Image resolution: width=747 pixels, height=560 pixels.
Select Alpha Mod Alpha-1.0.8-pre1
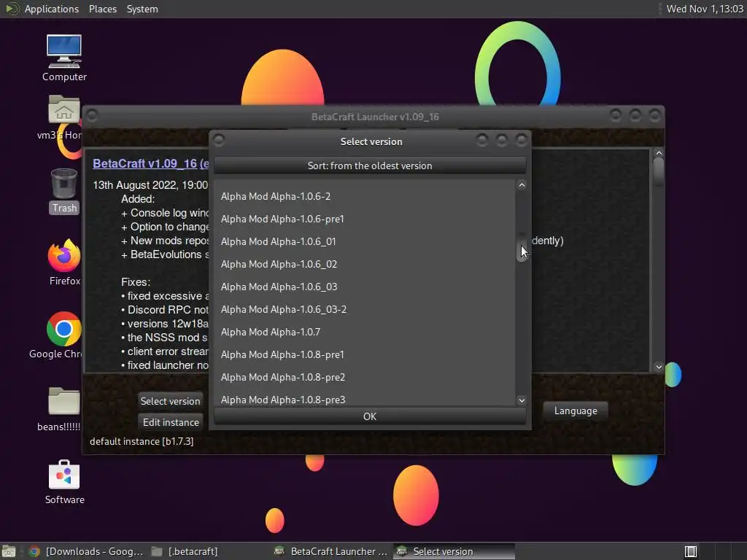[x=365, y=355]
